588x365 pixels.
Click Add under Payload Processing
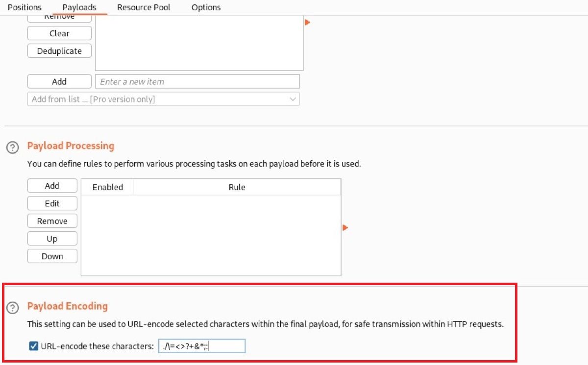pyautogui.click(x=52, y=186)
